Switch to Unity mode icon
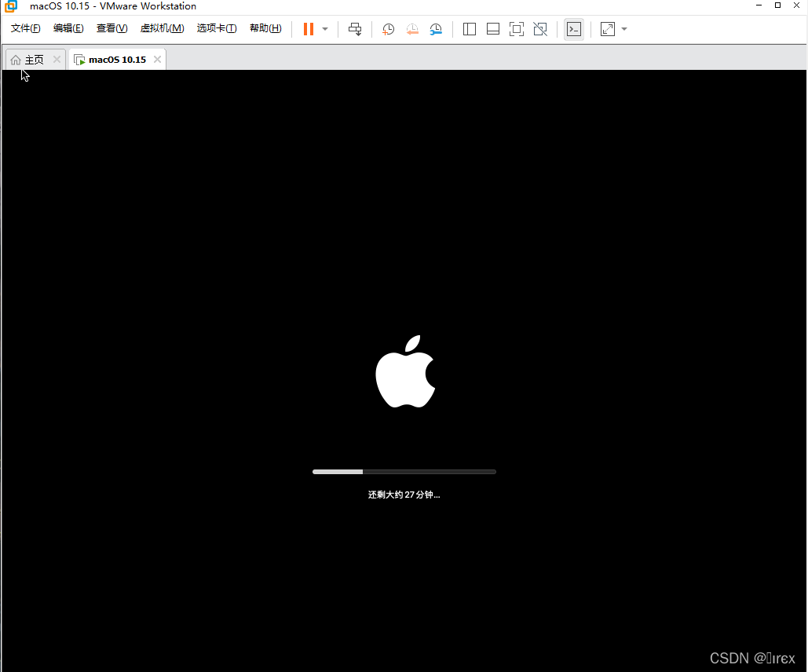Image resolution: width=808 pixels, height=672 pixels. [x=540, y=29]
